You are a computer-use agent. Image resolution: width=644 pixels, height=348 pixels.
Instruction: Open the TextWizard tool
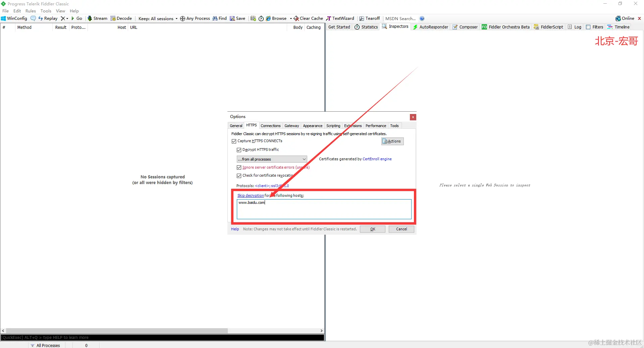point(340,18)
